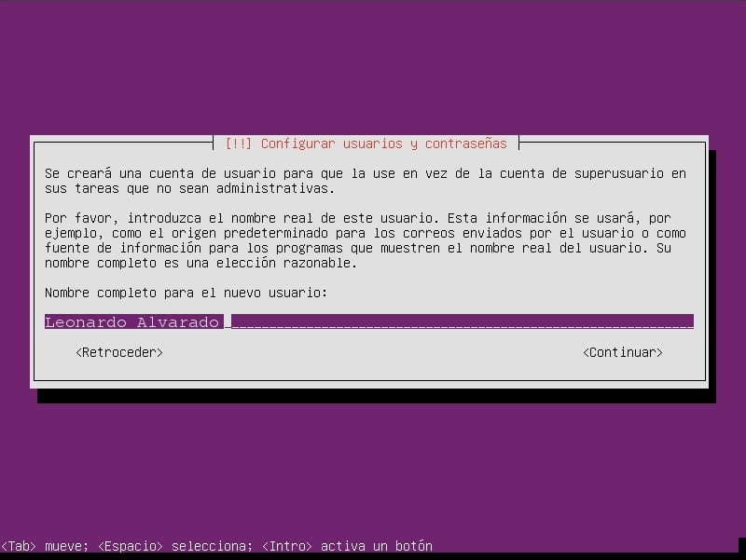Click the paragraph starting 'Por favor, introduzca'
746x560 pixels.
[366, 240]
